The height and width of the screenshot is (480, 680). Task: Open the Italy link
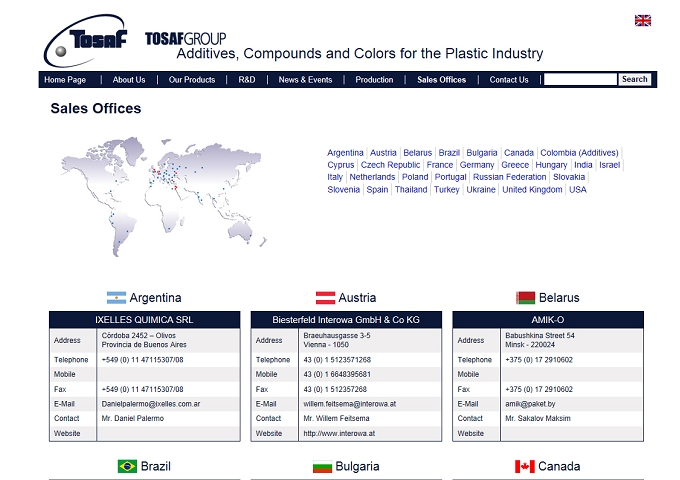tap(335, 177)
